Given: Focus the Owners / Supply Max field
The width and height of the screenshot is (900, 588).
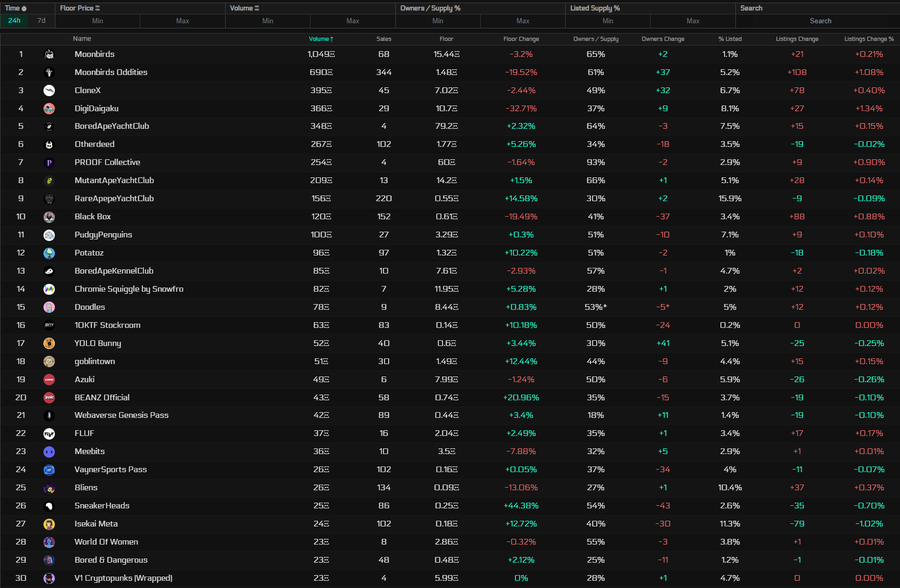Looking at the screenshot, I should (523, 21).
